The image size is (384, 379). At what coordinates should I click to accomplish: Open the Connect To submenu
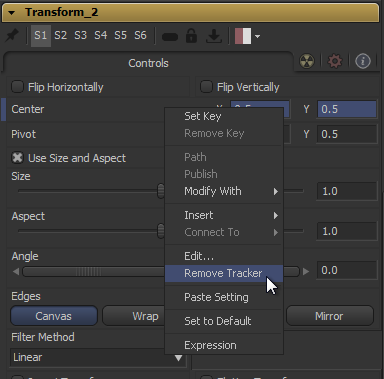point(224,232)
